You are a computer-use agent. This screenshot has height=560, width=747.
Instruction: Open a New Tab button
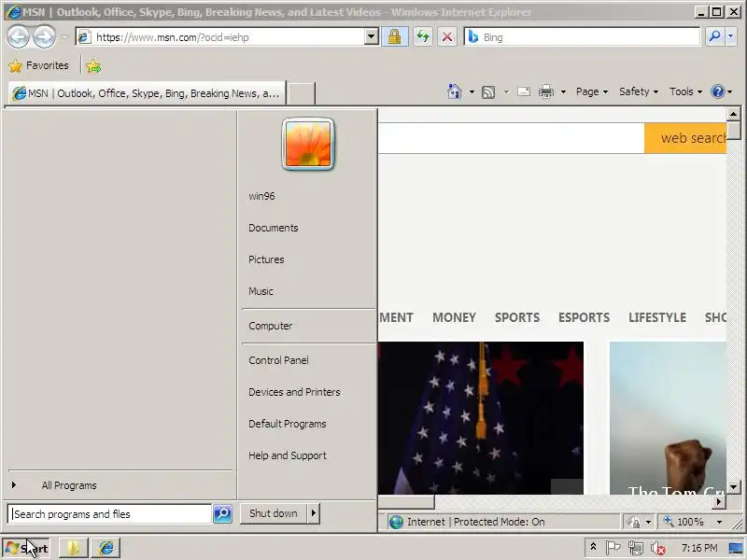pyautogui.click(x=302, y=93)
